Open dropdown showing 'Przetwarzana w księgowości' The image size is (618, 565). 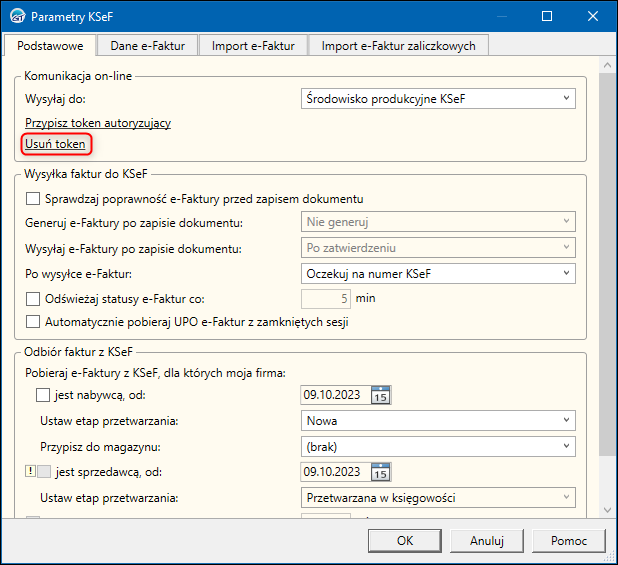pos(438,498)
